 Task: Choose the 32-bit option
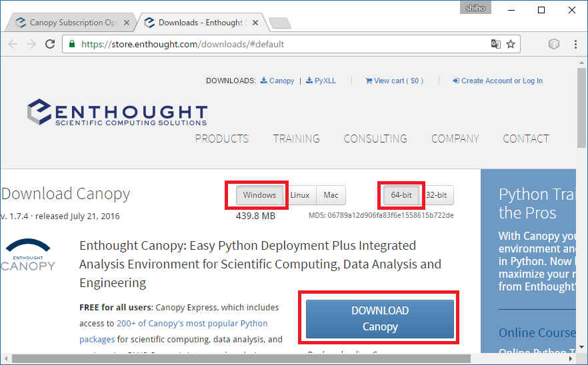437,195
